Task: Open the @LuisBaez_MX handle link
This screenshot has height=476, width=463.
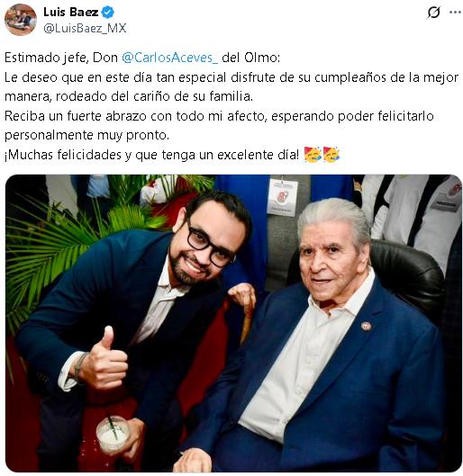Action: (x=85, y=28)
